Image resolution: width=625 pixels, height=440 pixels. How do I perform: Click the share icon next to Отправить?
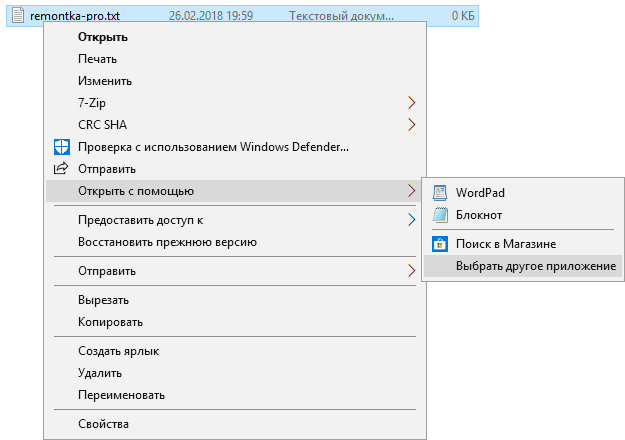pos(61,169)
